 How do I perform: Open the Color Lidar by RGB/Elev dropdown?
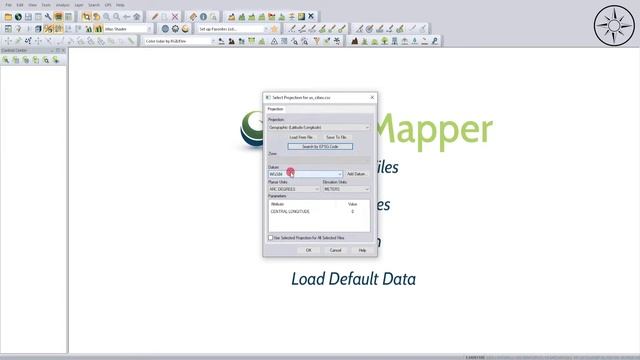[179, 41]
